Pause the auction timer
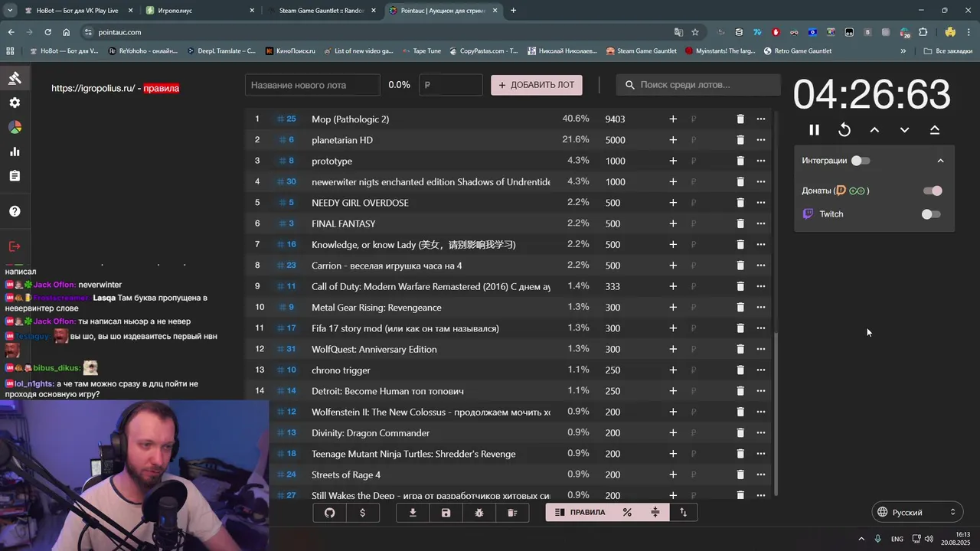980x551 pixels. [814, 130]
